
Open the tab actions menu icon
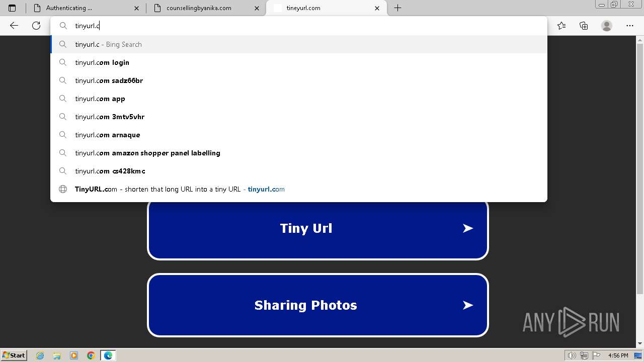click(12, 8)
